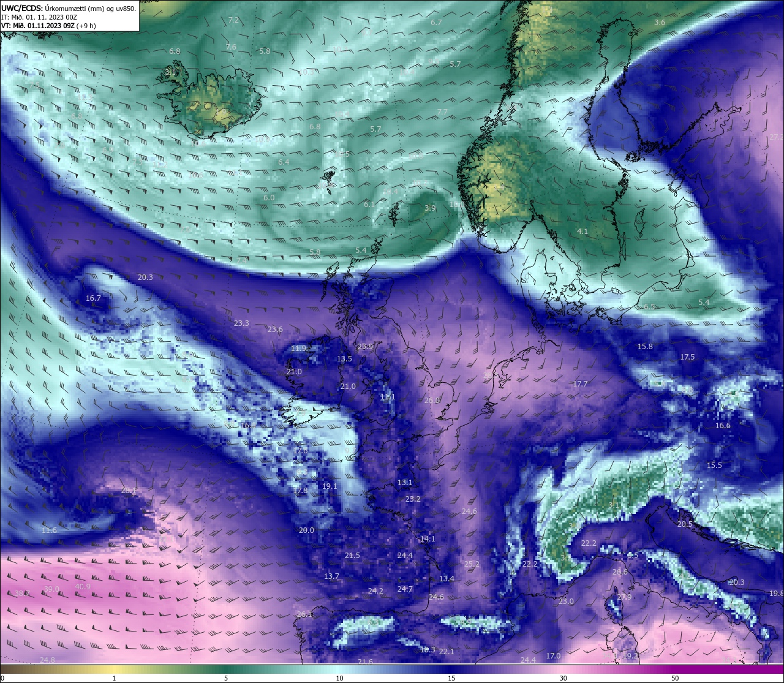
Task: Click the 6.0 map value
Action: tap(269, 198)
